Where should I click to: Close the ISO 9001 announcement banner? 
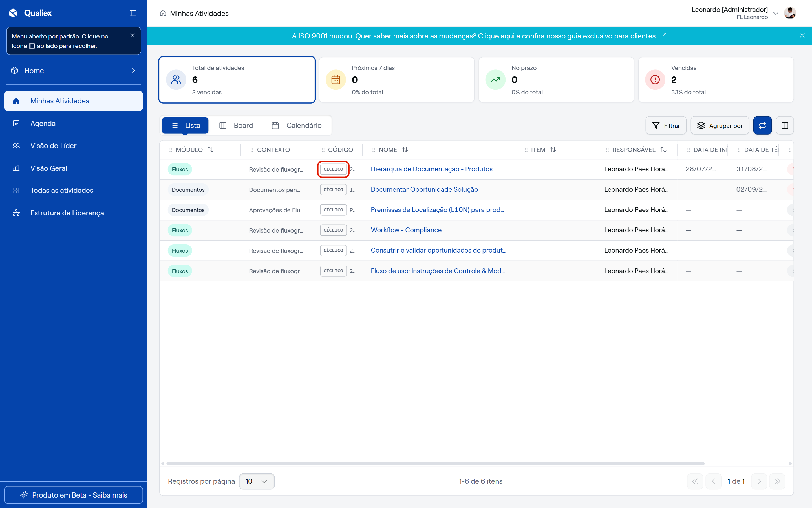(802, 36)
